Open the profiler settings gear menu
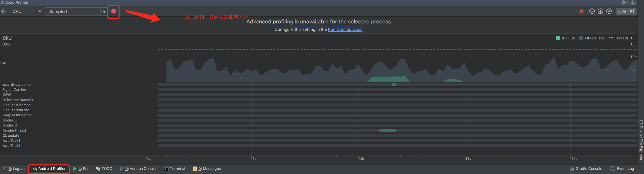This screenshot has height=174, width=644. point(624,3)
